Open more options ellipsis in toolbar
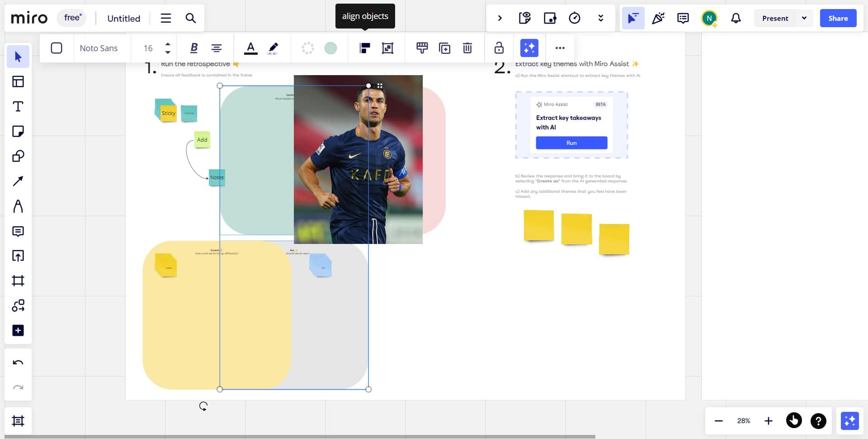Viewport: 868px width, 439px height. [x=560, y=48]
